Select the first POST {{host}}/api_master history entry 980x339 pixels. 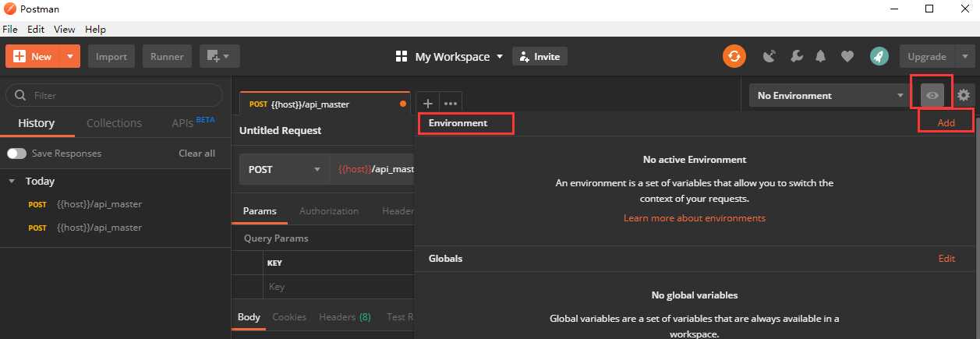click(115, 204)
